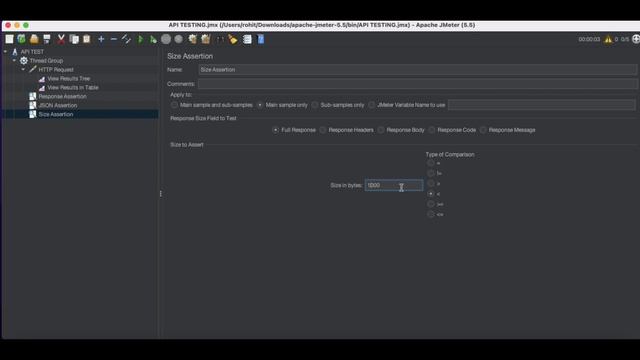Click the Stop test round icon
Image resolution: width=640 pixels, height=360 pixels.
point(166,39)
